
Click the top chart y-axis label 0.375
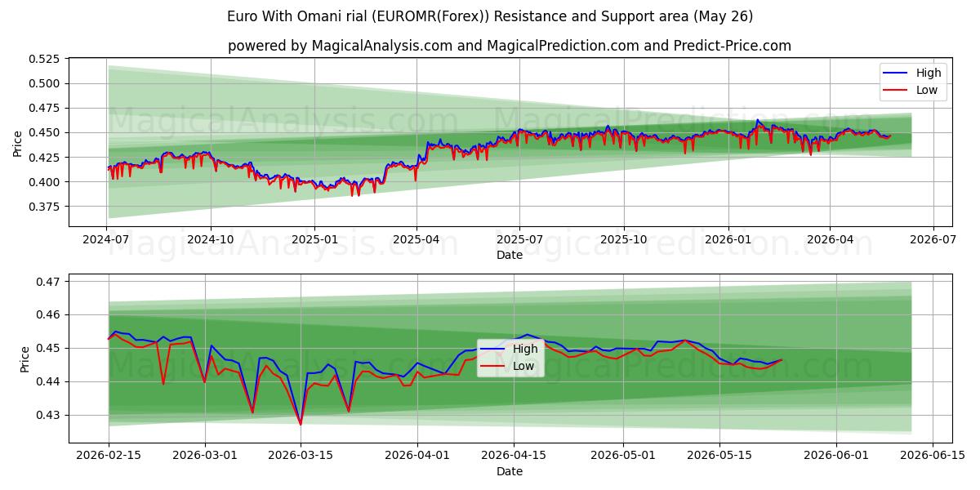(x=44, y=207)
